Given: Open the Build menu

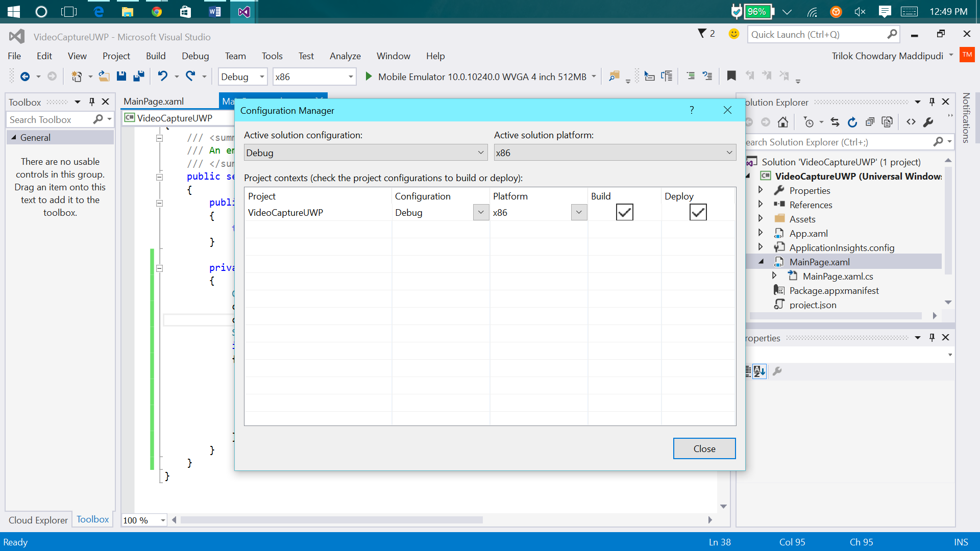Looking at the screenshot, I should pos(155,56).
